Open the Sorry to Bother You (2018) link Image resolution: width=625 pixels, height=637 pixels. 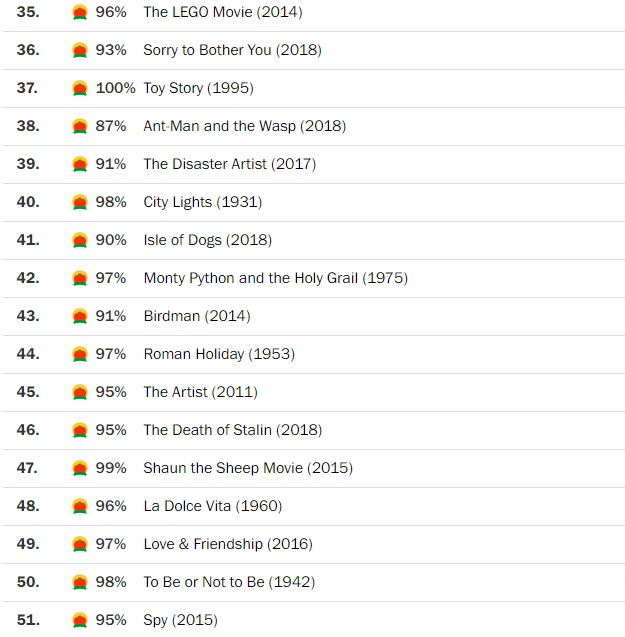232,50
